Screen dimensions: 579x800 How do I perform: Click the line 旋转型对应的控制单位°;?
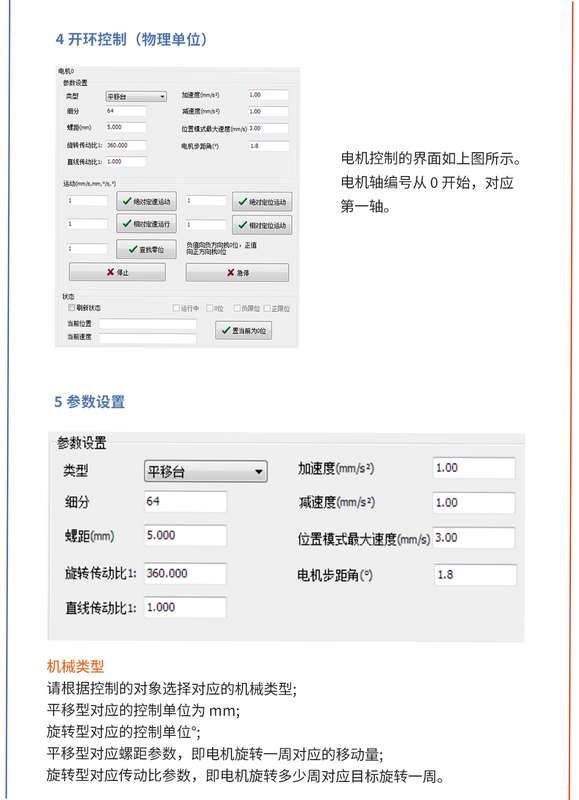(x=123, y=732)
